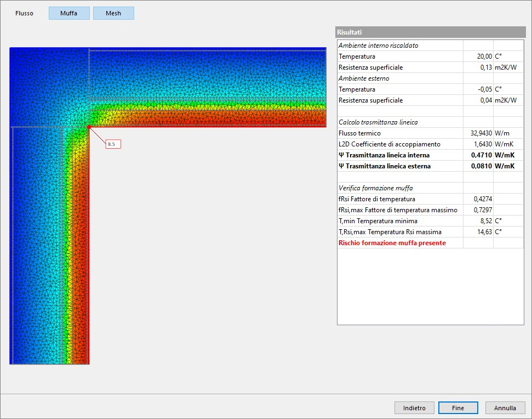Toggle the Muffa display button
The width and height of the screenshot is (532, 419).
click(x=69, y=13)
